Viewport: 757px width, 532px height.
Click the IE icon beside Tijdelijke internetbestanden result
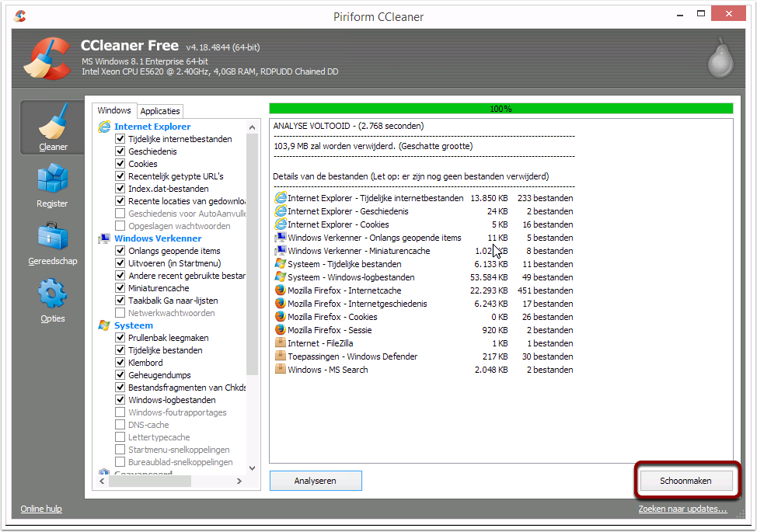281,198
